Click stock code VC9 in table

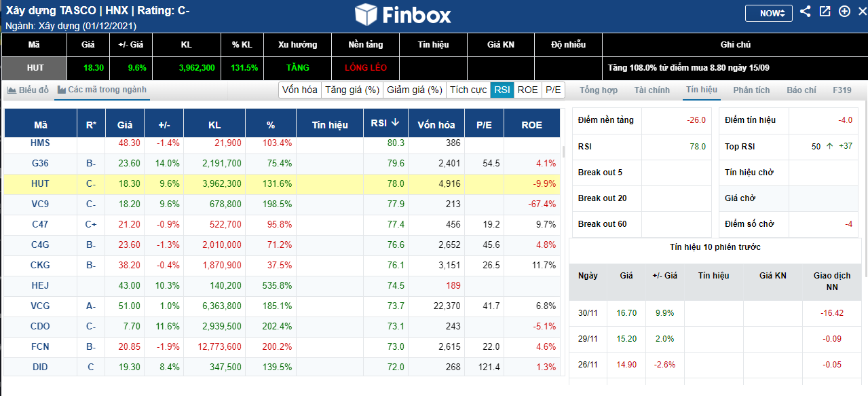coord(40,204)
